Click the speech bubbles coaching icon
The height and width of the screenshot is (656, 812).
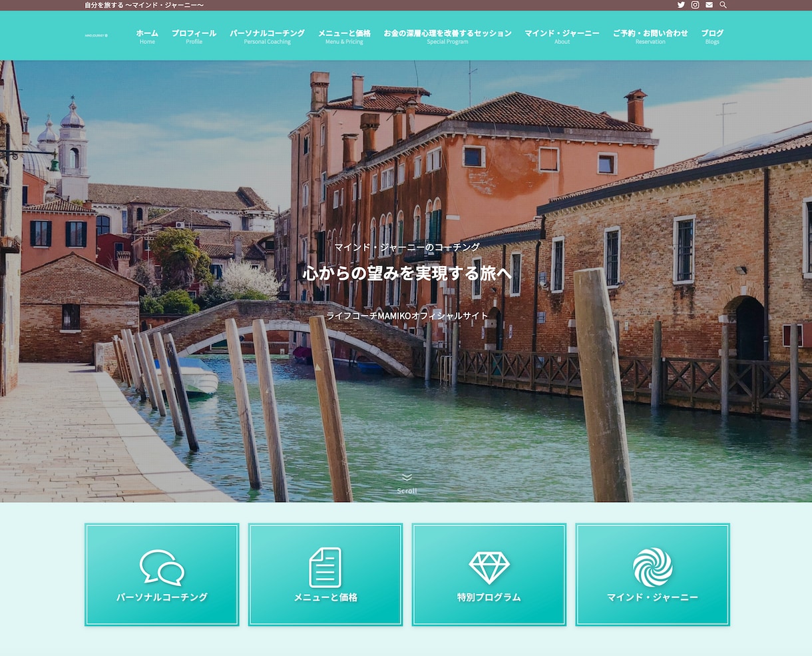[x=162, y=567]
